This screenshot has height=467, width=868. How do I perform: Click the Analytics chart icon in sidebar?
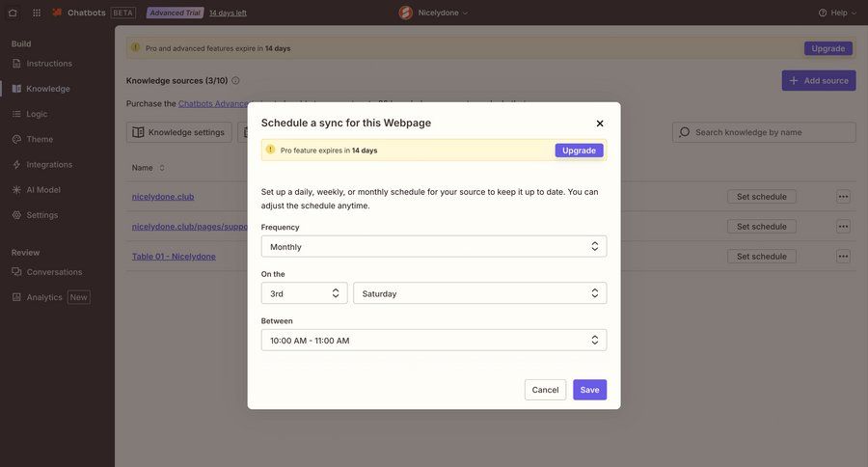pos(16,297)
